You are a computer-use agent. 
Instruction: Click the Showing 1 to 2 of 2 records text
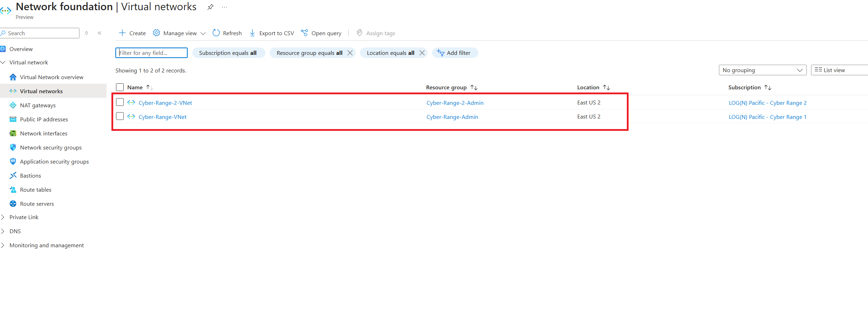[151, 70]
